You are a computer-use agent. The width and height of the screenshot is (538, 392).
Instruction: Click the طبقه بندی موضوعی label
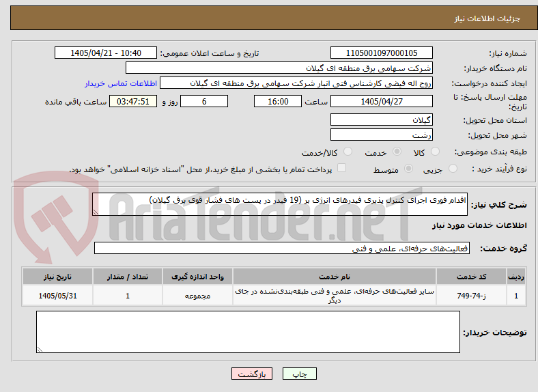[491, 152]
